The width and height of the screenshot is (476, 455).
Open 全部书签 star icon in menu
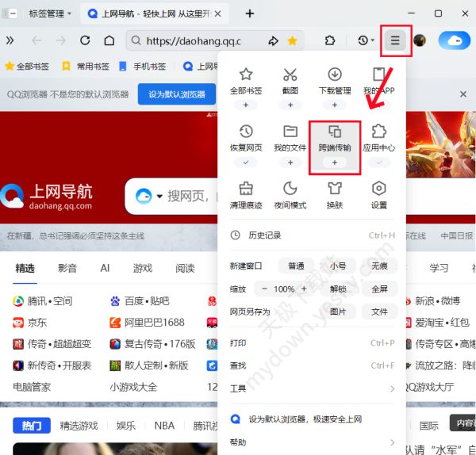click(x=245, y=75)
